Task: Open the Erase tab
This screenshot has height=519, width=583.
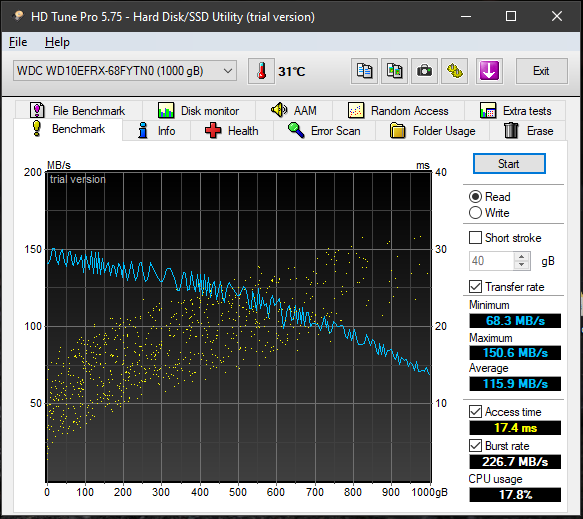Action: coord(528,130)
